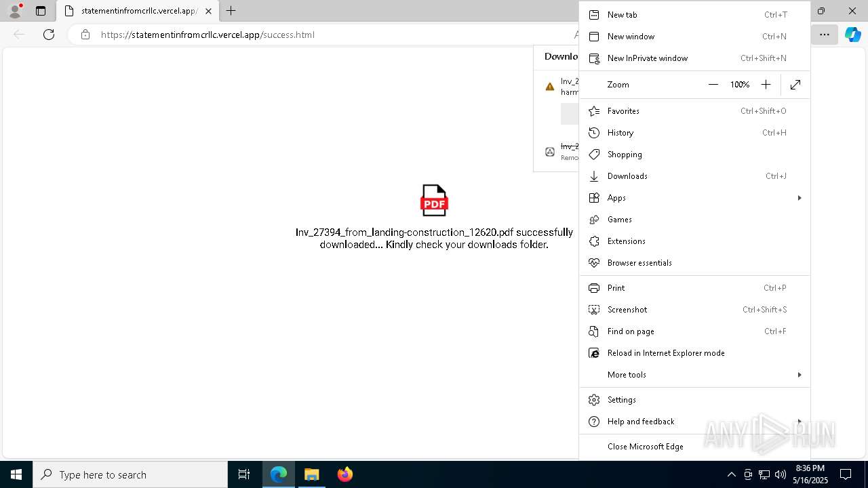Screen dimensions: 868x488
Task: Increase zoom with plus button
Action: [x=766, y=85]
